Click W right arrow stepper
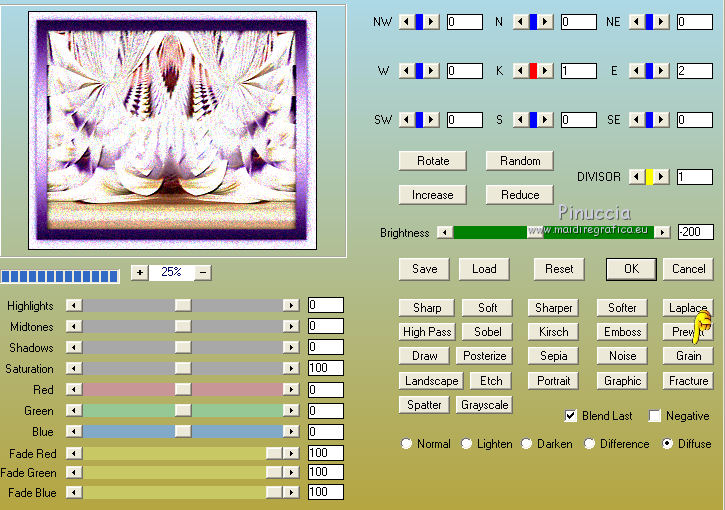 coord(431,71)
